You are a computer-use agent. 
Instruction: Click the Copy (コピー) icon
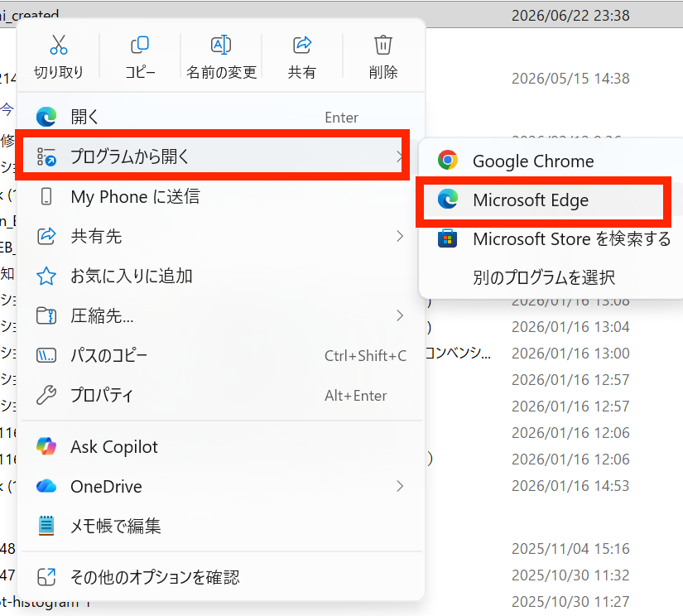140,45
